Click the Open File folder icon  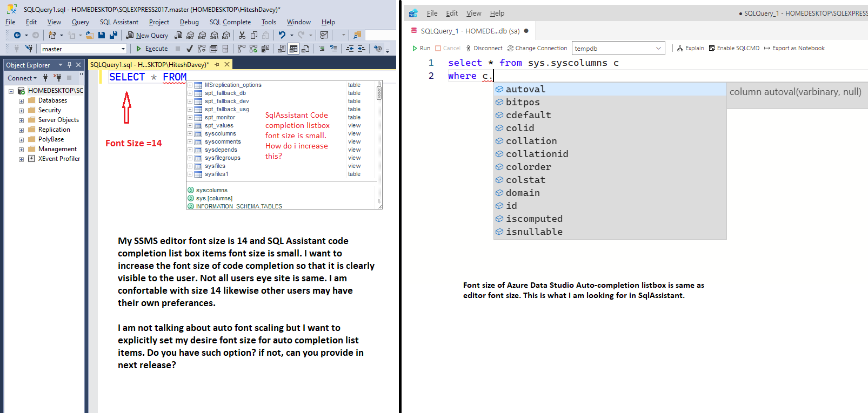pos(90,35)
